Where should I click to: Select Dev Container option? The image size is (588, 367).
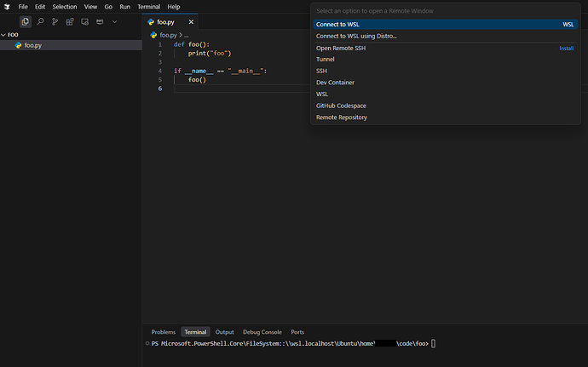tap(445, 83)
